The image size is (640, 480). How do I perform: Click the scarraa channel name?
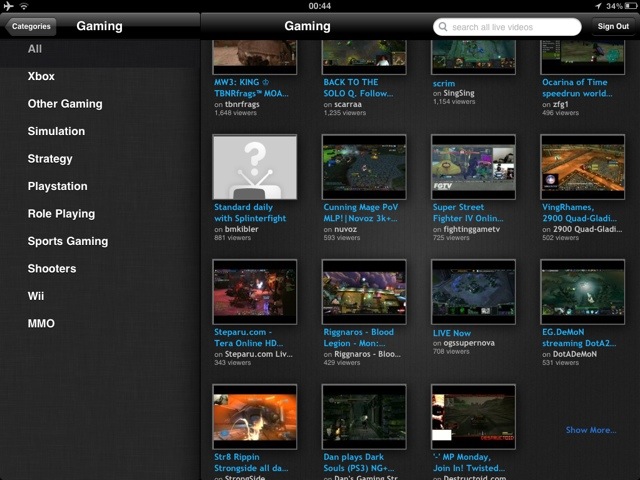click(348, 104)
